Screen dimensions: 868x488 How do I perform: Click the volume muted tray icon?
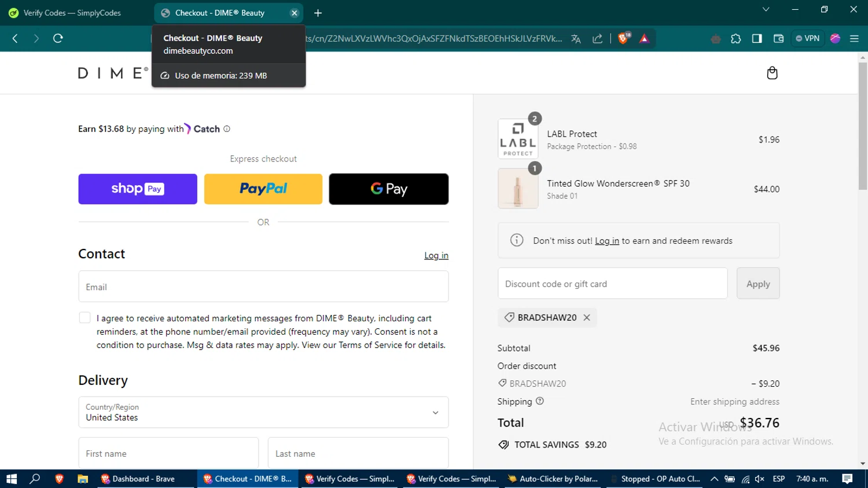pos(760,479)
